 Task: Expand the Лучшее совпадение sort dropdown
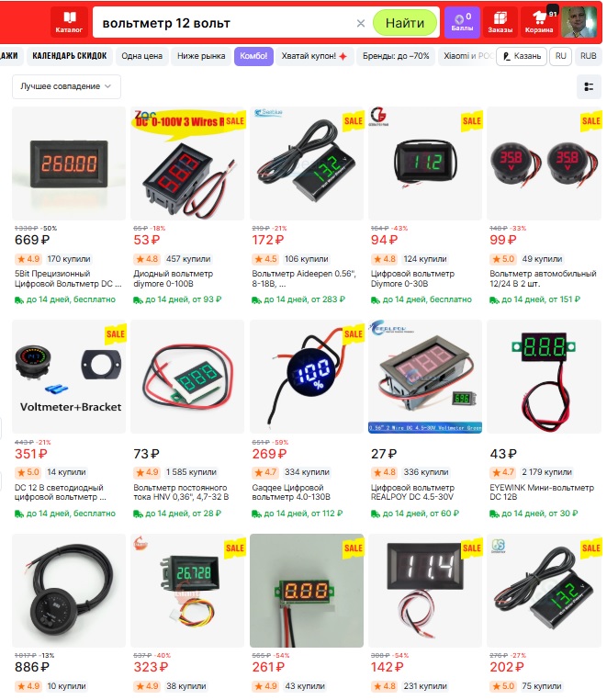pyautogui.click(x=66, y=86)
